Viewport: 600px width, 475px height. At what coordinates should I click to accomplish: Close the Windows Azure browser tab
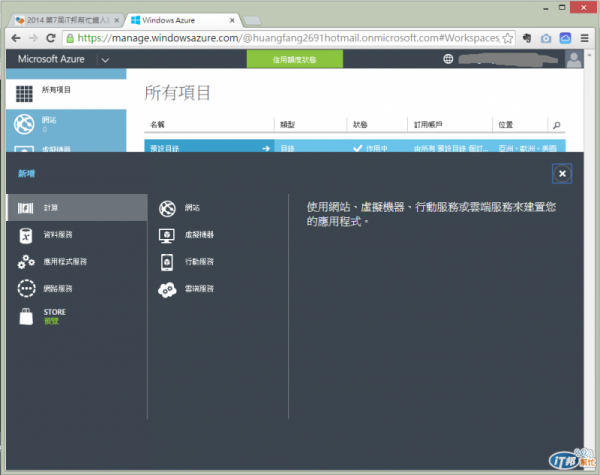232,20
